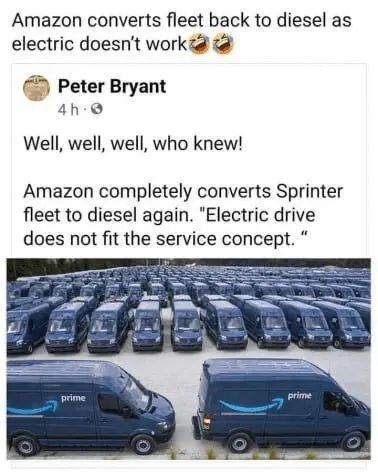The height and width of the screenshot is (472, 378).
Task: Click the 'Well, well, well, who knew!' text
Action: (x=133, y=145)
